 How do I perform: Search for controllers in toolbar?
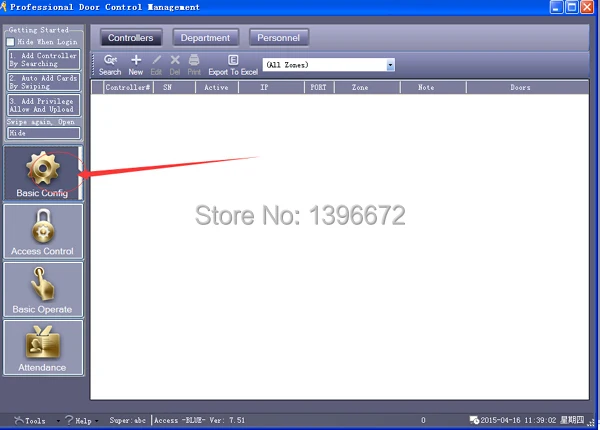click(110, 65)
